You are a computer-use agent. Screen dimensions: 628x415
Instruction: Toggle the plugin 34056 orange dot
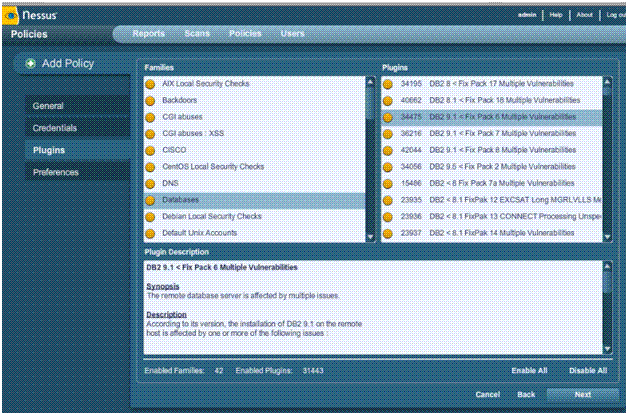388,167
